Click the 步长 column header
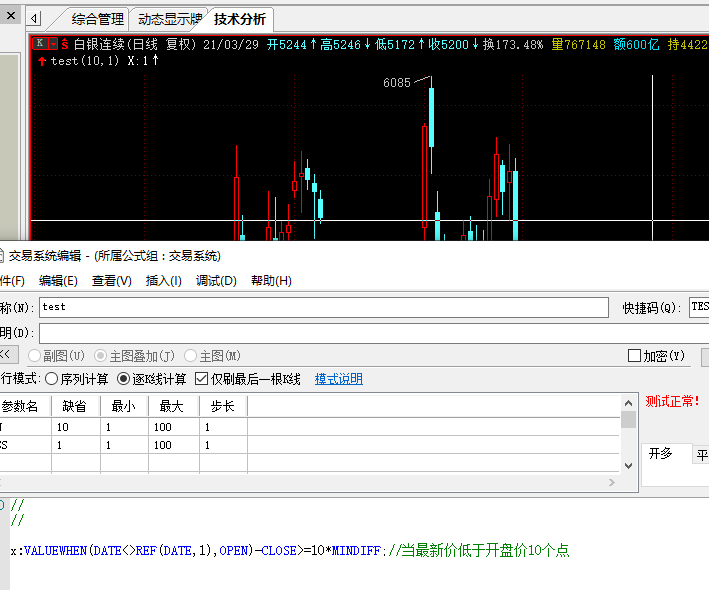This screenshot has height=590, width=709. 223,406
